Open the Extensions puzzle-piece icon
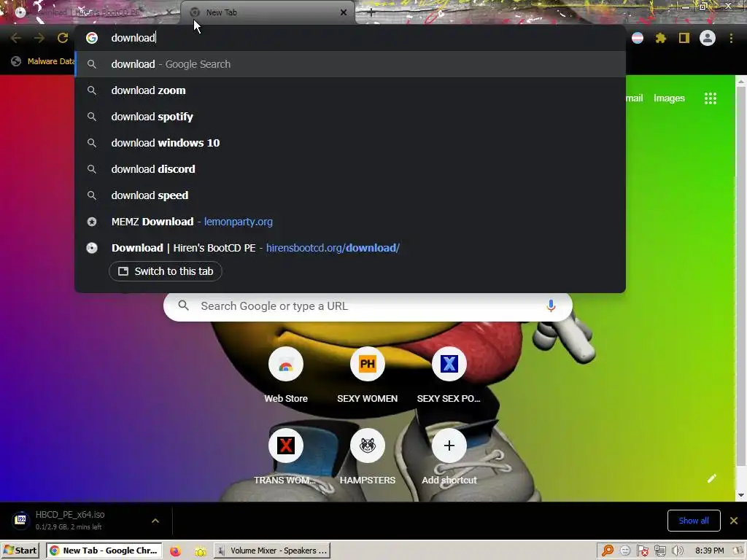 [x=660, y=38]
